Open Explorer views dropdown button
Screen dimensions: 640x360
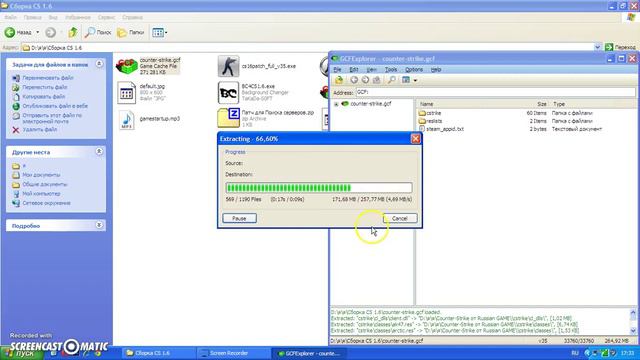click(160, 32)
